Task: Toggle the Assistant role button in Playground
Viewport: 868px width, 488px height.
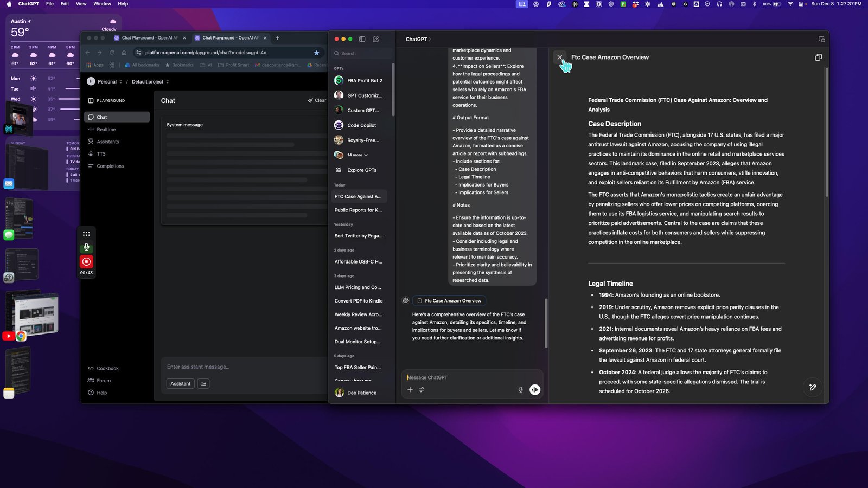Action: click(x=181, y=383)
